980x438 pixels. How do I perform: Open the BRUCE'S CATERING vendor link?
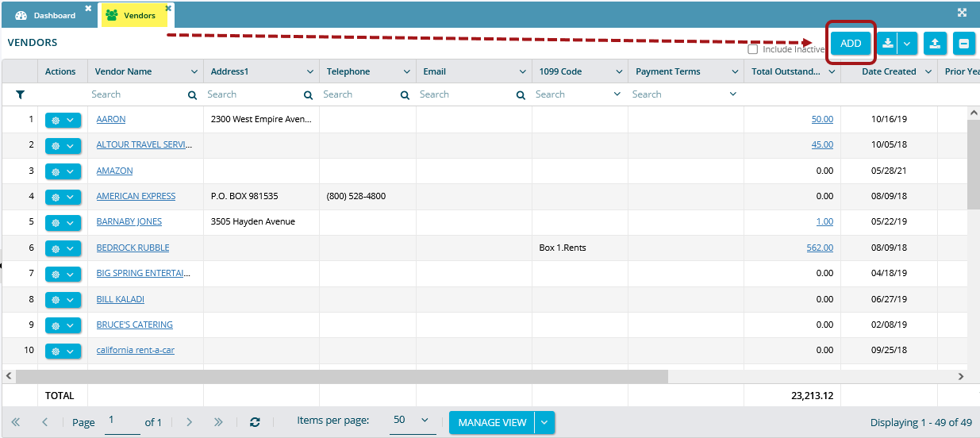click(x=134, y=325)
